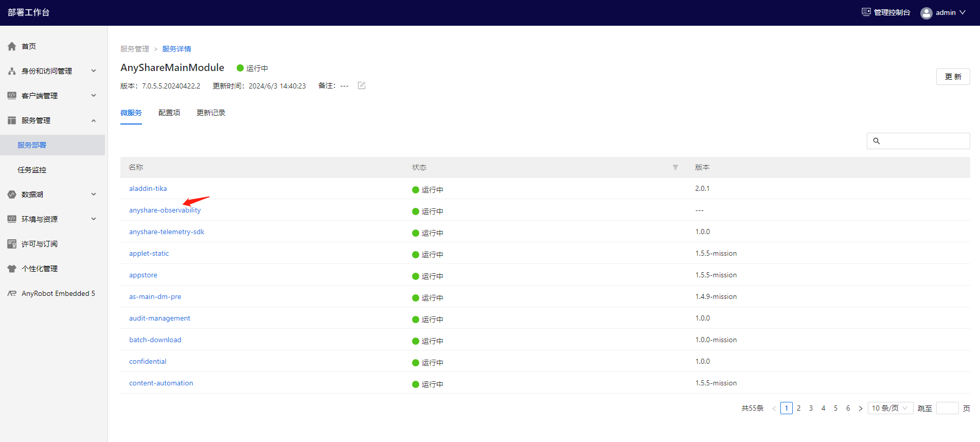Viewport: 980px width, 442px height.
Task: Click the identity and access management icon
Action: (12, 71)
